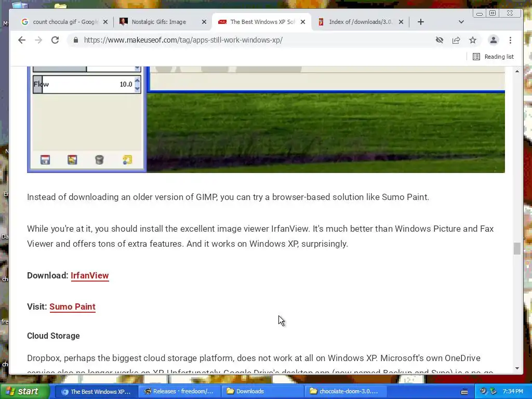The image size is (532, 399).
Task: Click the browser forward arrow
Action: 38,40
